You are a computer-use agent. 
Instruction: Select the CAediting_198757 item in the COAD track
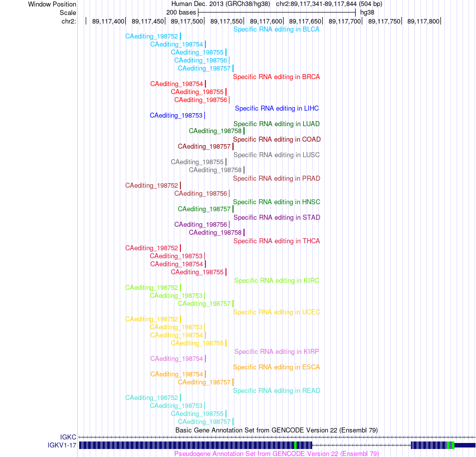[204, 147]
